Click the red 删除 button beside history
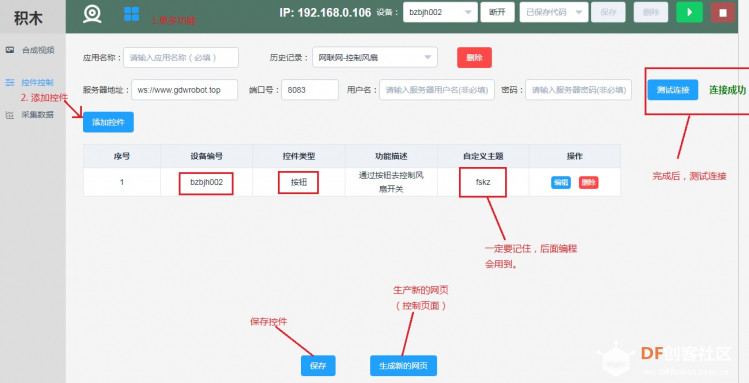Image resolution: width=749 pixels, height=383 pixels. point(474,57)
